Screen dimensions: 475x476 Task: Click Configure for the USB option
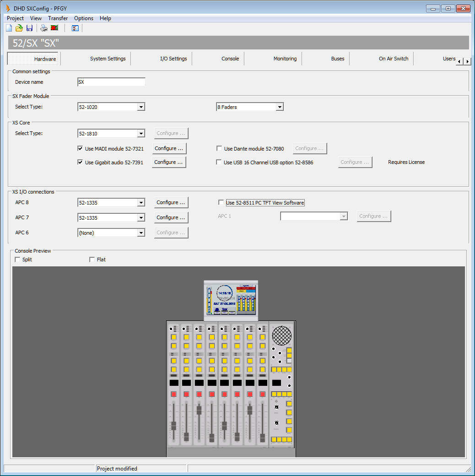click(355, 162)
